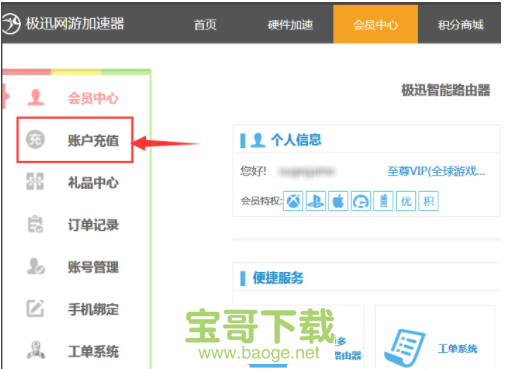The height and width of the screenshot is (369, 521).
Task: Click the 极迅智能路由器 heading
Action: [x=446, y=90]
